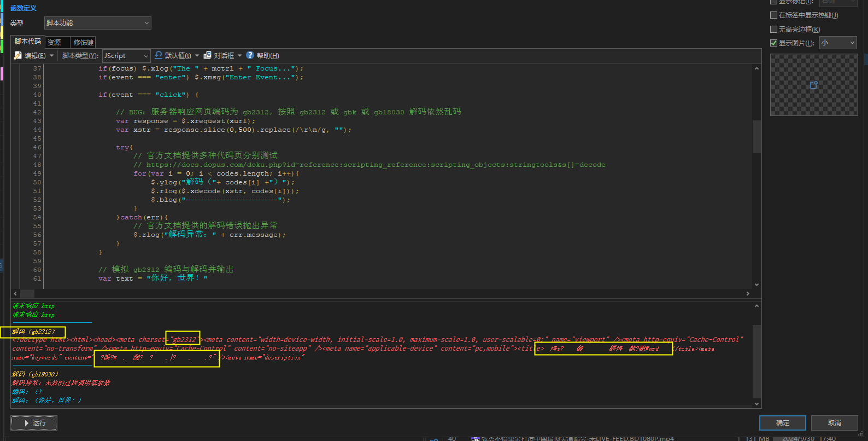Click the 编辑 (Edit) pencil icon
The height and width of the screenshot is (441, 868).
click(x=17, y=55)
